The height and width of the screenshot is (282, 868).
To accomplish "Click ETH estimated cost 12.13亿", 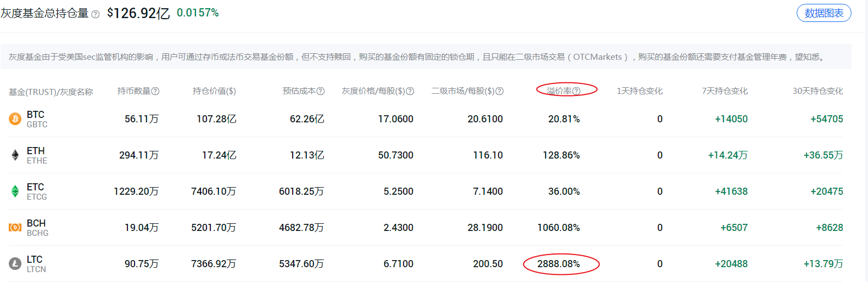I will (x=307, y=155).
